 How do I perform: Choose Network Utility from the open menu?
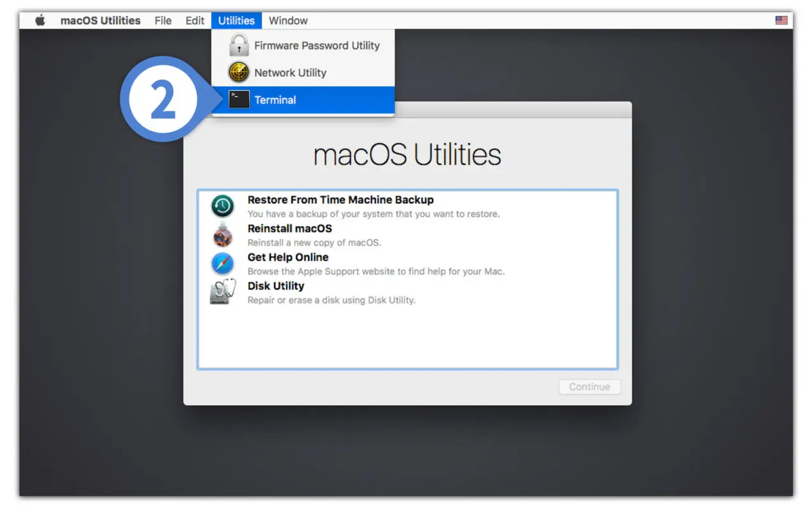[290, 72]
